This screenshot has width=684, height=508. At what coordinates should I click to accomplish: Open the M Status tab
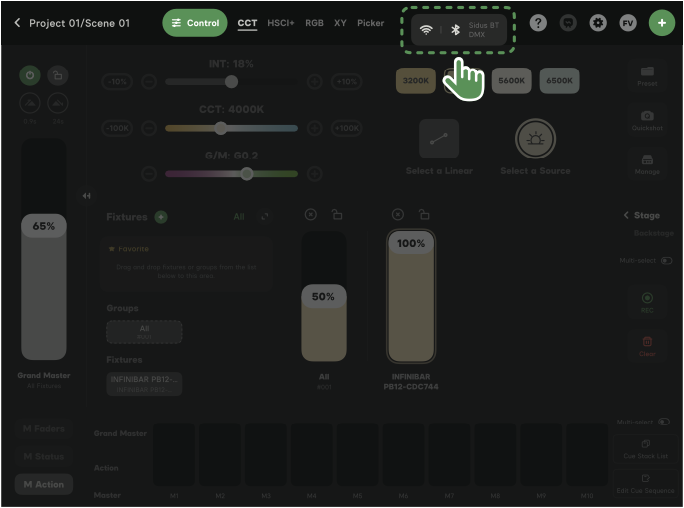[x=44, y=457]
